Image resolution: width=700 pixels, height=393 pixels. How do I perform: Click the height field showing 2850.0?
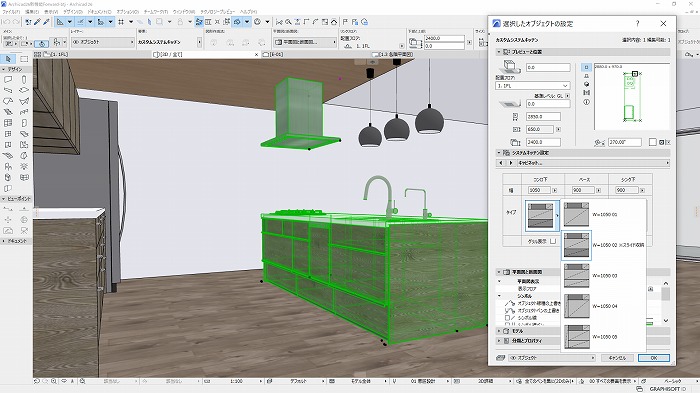tap(543, 117)
